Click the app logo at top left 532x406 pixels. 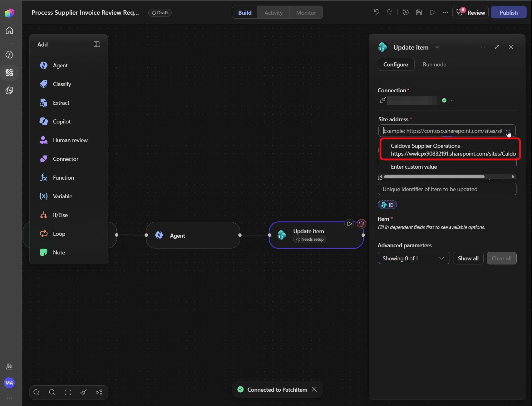pos(9,13)
